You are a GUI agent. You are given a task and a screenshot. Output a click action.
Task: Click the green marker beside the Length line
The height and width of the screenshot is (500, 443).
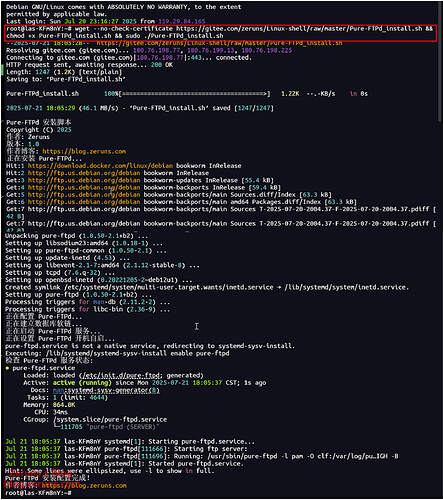pos(2,70)
